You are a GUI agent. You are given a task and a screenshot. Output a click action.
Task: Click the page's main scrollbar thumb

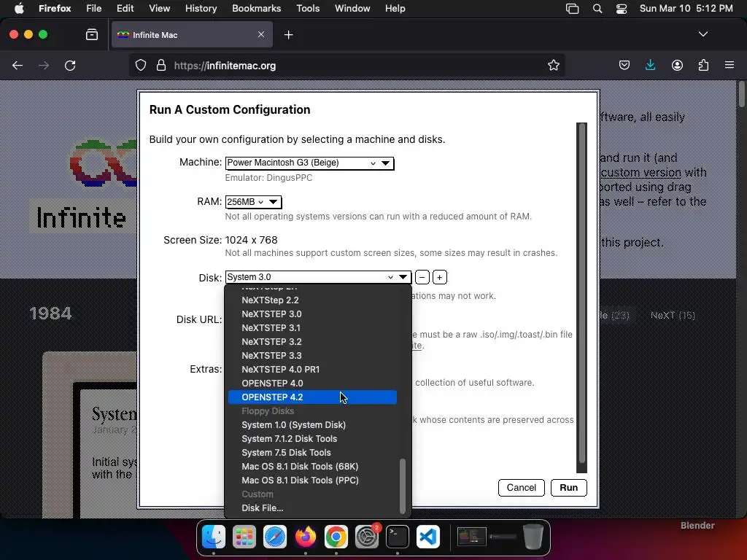[x=741, y=94]
